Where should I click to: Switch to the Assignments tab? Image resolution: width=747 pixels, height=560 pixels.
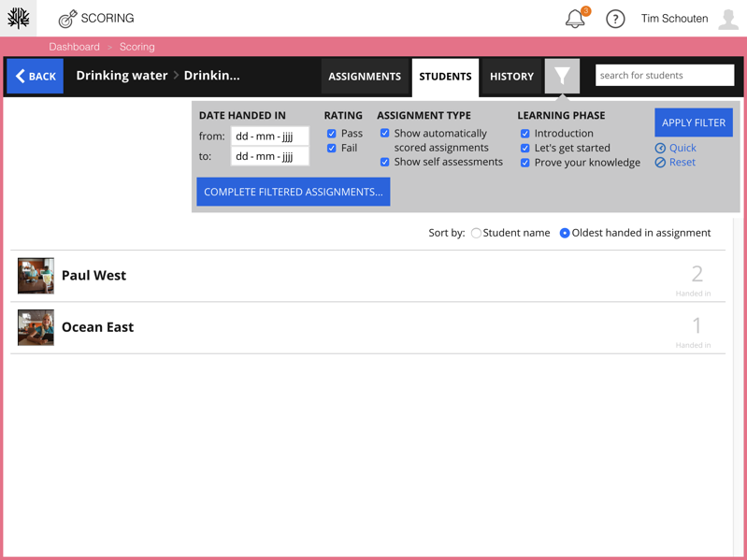[365, 76]
